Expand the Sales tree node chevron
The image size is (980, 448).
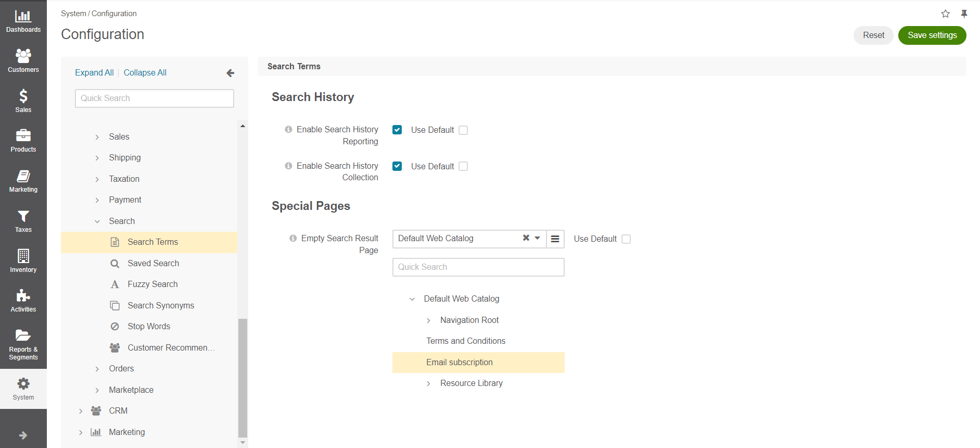point(97,137)
